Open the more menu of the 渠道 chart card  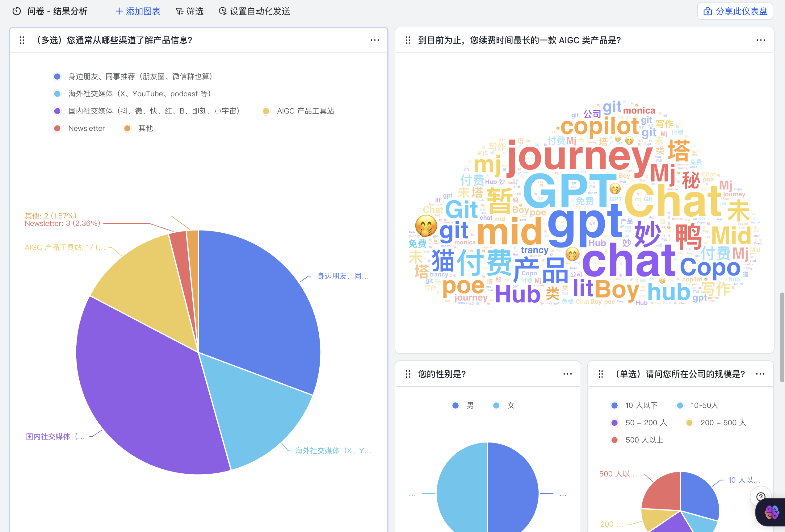point(375,40)
